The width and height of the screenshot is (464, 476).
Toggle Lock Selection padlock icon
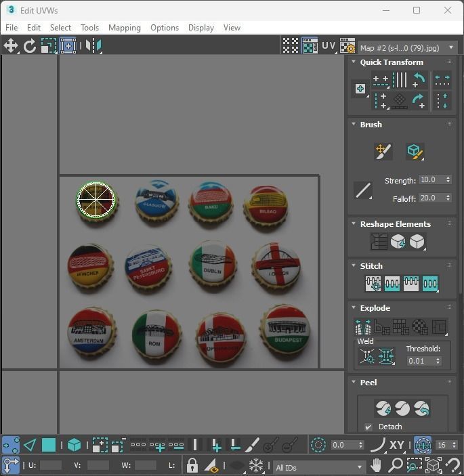tap(192, 465)
